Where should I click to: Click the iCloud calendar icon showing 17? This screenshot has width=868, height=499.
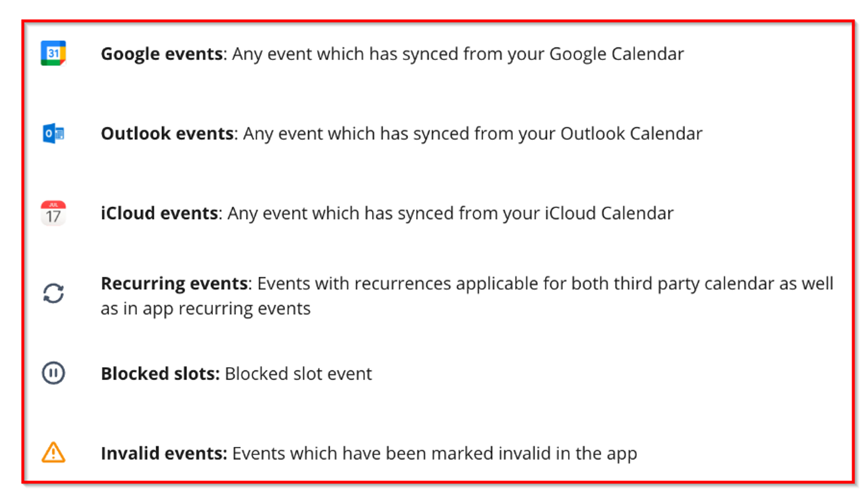click(x=53, y=213)
